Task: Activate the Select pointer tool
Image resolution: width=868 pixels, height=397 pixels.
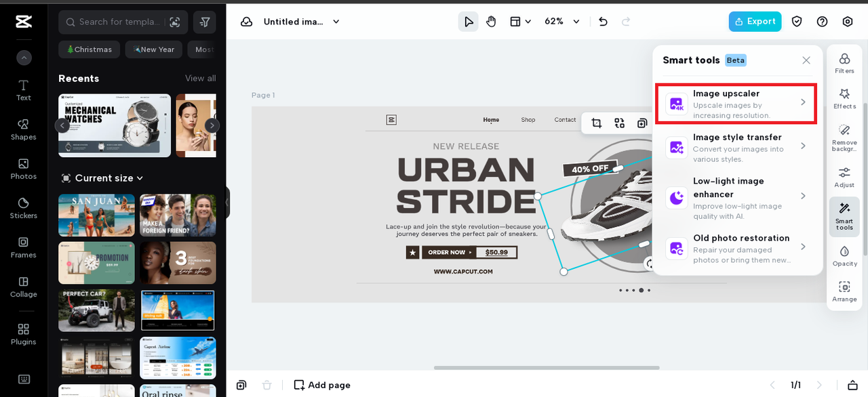Action: [469, 22]
